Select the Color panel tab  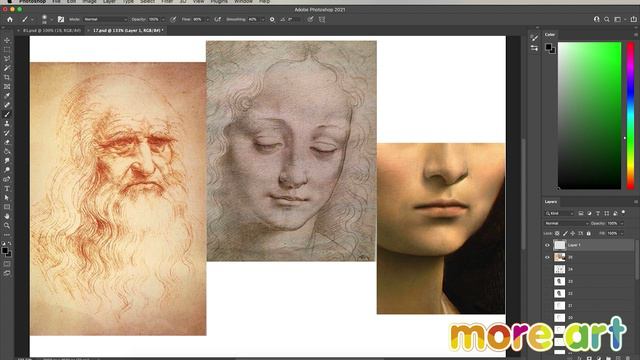550,35
